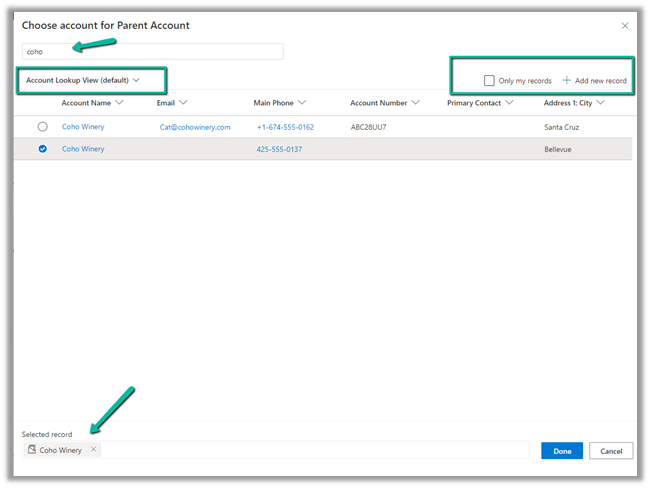Screen dimensions: 650x488
Task: Click the phone number +1-674-555-0162
Action: 285,127
